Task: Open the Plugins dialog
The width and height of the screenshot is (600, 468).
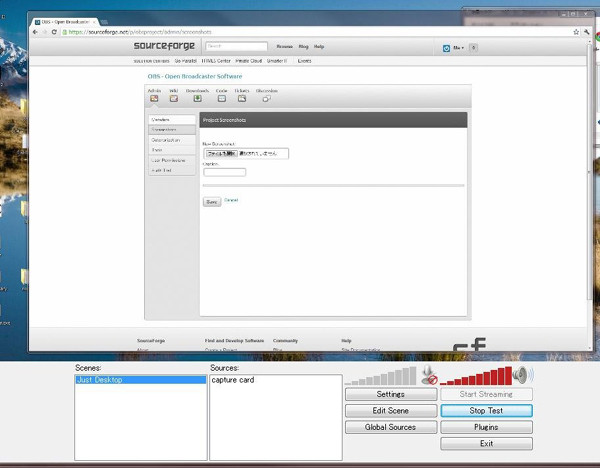Action: click(486, 427)
